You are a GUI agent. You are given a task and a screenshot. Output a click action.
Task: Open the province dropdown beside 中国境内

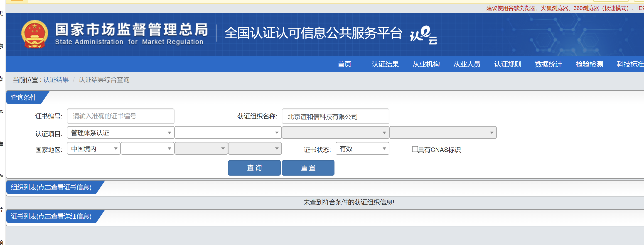[x=147, y=149]
